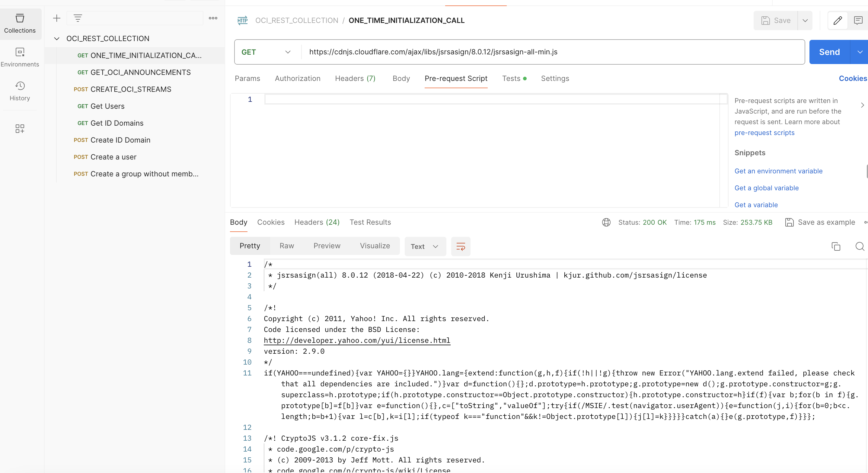Rename the request using the pencil icon
The height and width of the screenshot is (473, 868).
click(838, 20)
